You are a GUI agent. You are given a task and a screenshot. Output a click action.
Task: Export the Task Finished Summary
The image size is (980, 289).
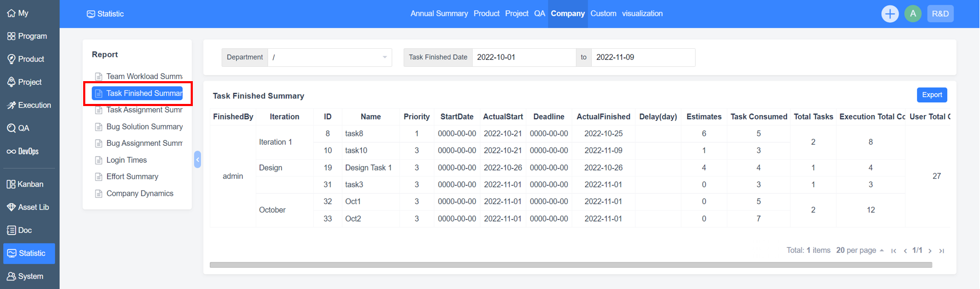tap(932, 95)
